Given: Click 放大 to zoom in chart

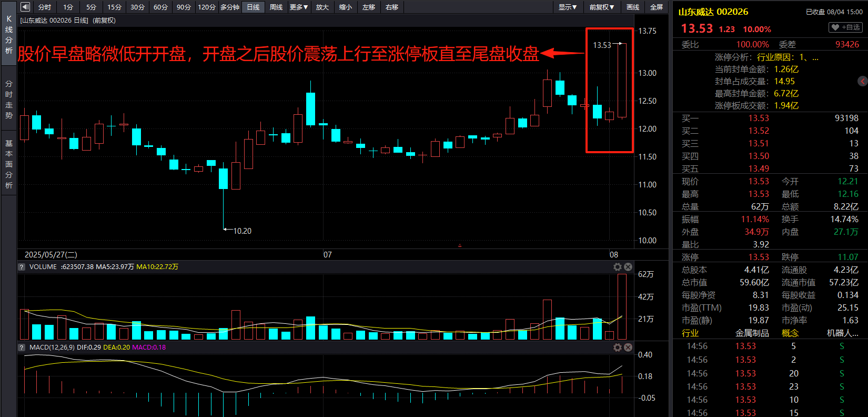Looking at the screenshot, I should tap(322, 7).
